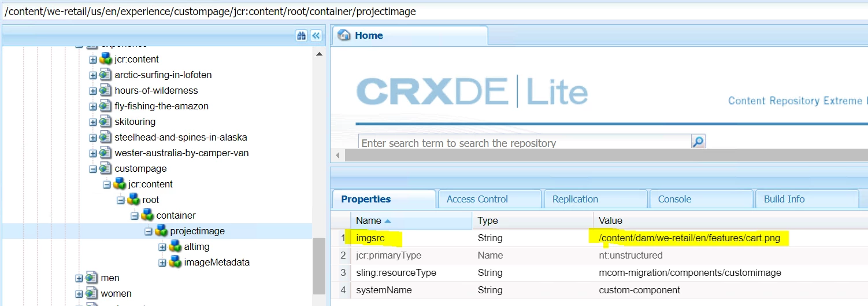This screenshot has width=868, height=306.
Task: Sort properties by the Name column header
Action: tap(411, 220)
